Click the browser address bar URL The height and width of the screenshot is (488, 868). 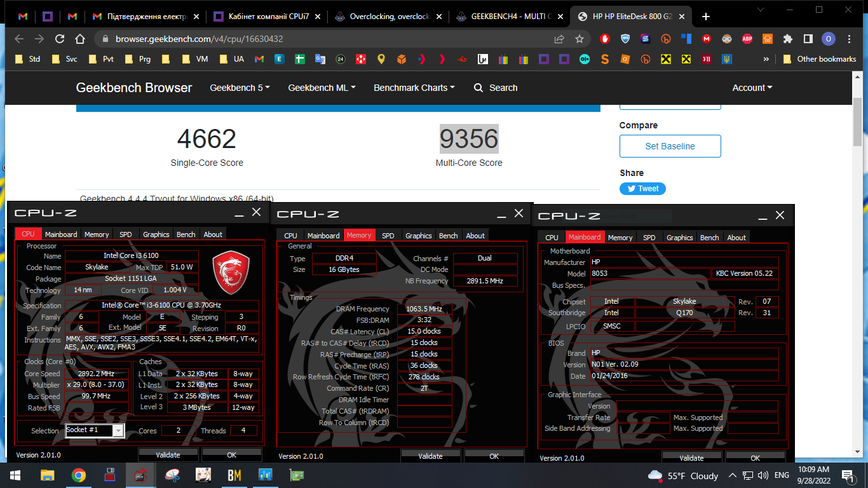coord(199,39)
